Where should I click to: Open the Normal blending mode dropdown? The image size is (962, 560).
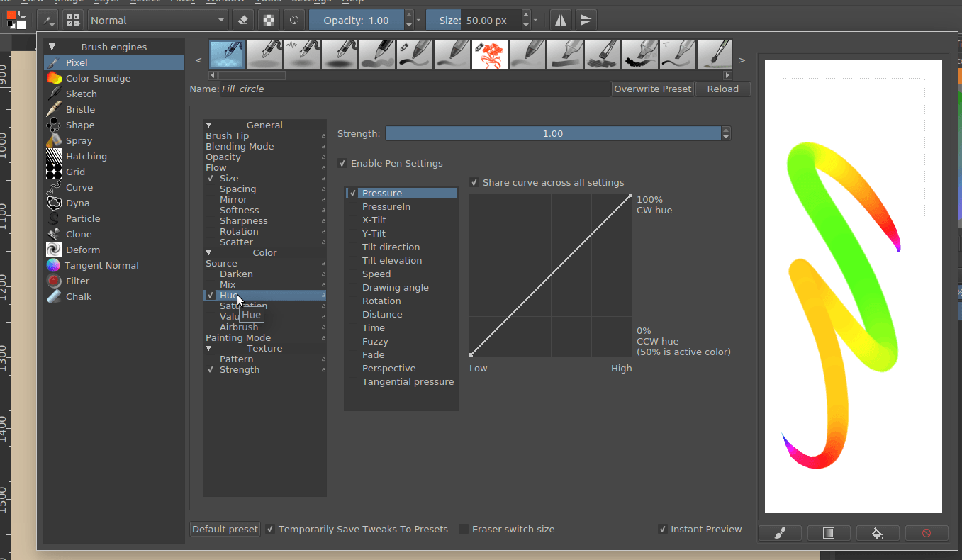click(x=156, y=20)
